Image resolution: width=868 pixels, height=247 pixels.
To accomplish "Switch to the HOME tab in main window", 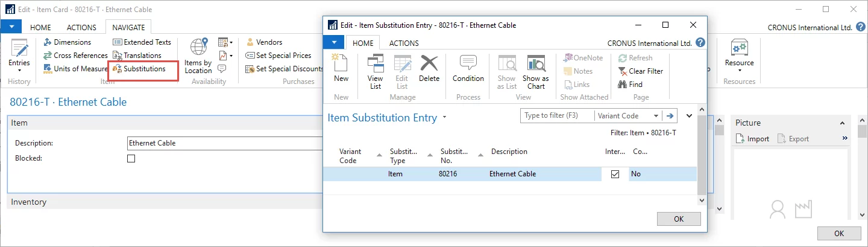I will 40,27.
